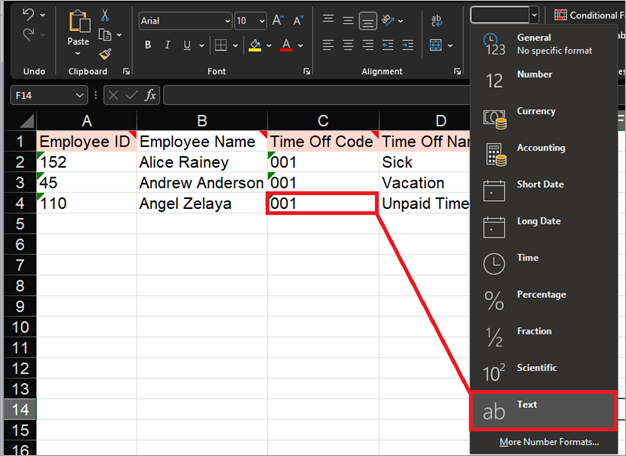Expand the Name Box dropdown arrow
Viewport: 626px width, 456px height.
79,95
